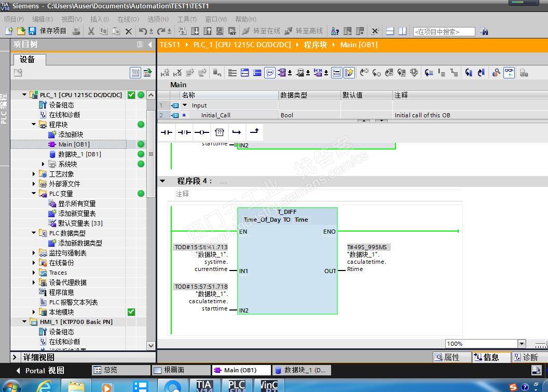Viewport: 548px width, 392px height.
Task: Open the 帮助 (Help) menu
Action: click(245, 19)
